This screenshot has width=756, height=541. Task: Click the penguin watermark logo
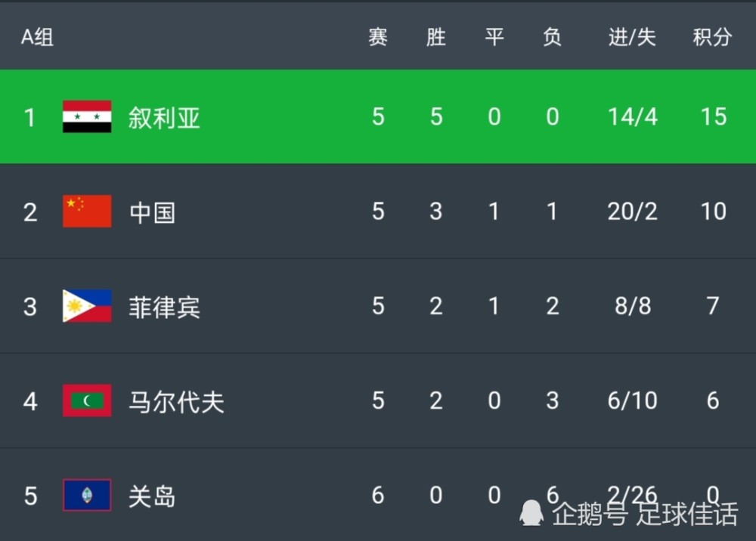(531, 512)
